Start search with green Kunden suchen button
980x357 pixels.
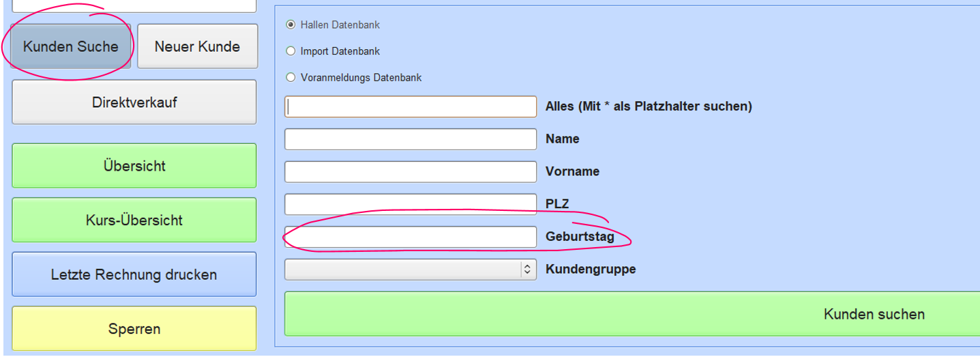(x=632, y=314)
